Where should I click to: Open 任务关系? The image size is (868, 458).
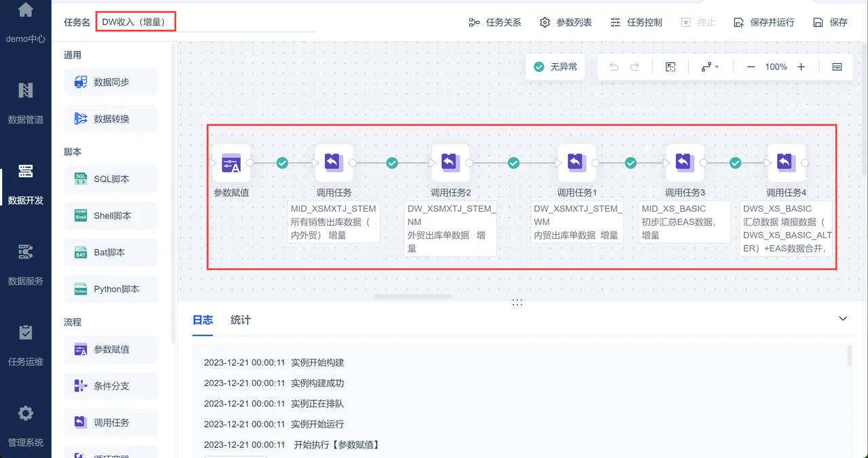(x=495, y=22)
